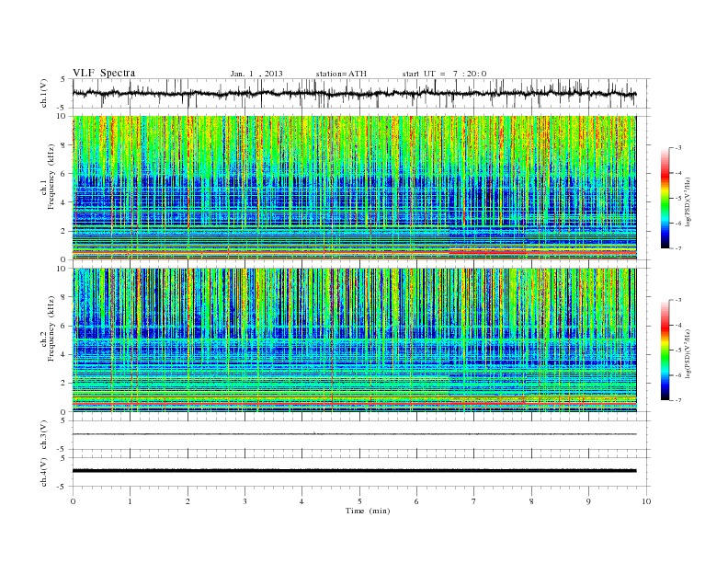This screenshot has width=728, height=563.
Task: Select the date text "Jan. 1 , 2013"
Action: (256, 74)
